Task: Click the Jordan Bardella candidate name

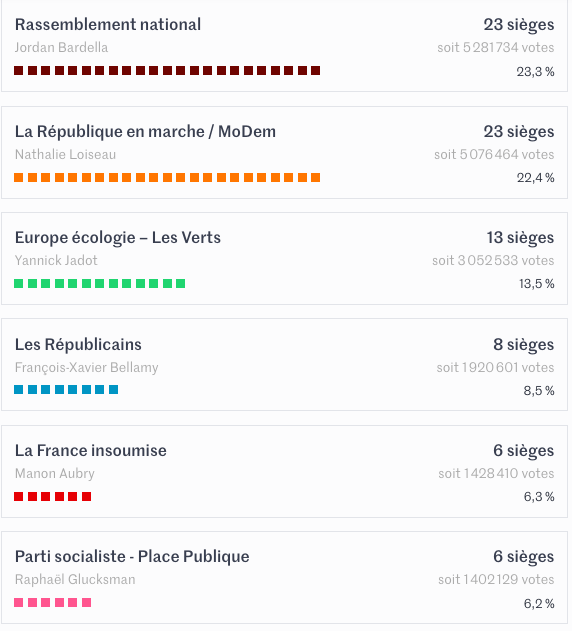Action: [x=61, y=47]
